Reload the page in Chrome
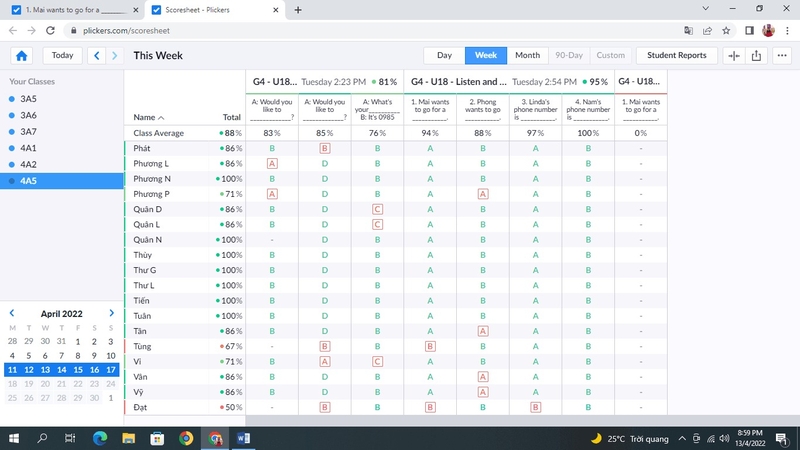This screenshot has width=800, height=450. coord(50,31)
